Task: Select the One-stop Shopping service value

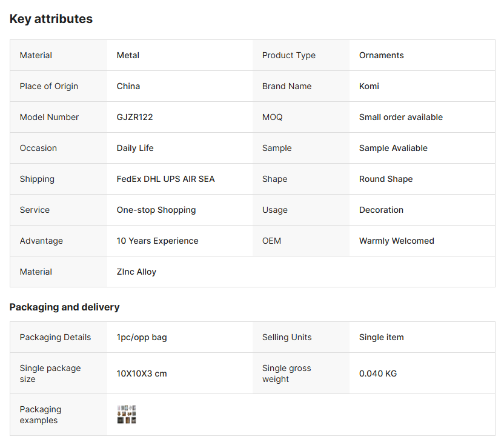Action: 156,210
